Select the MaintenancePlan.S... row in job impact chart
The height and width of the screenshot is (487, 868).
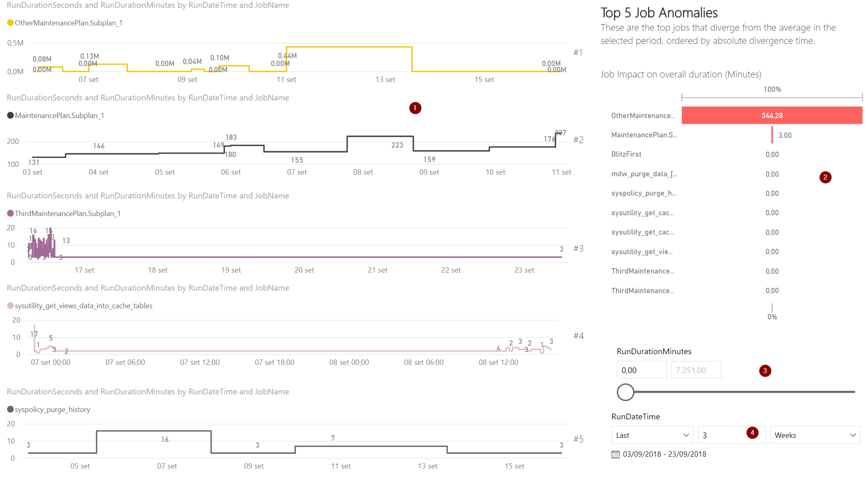coord(644,135)
